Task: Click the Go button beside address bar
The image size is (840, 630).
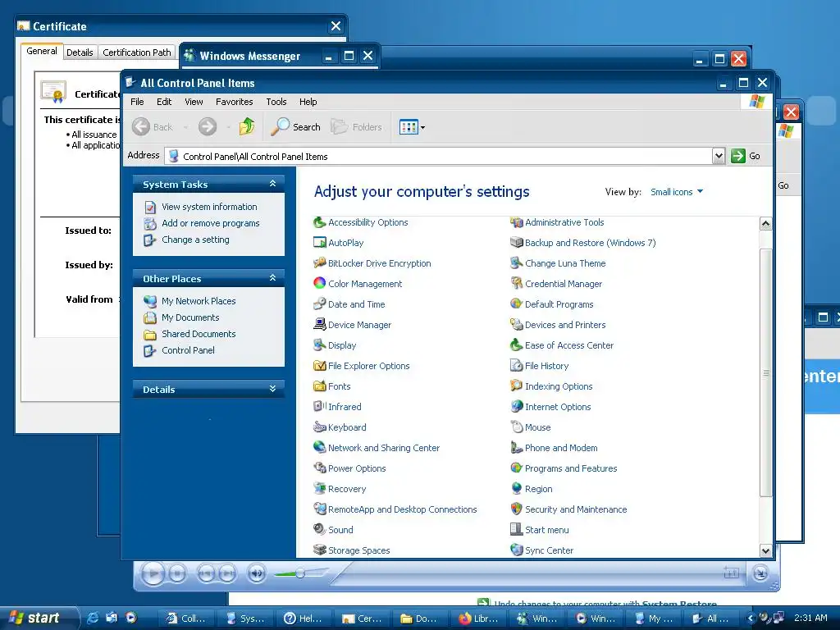Action: [746, 156]
